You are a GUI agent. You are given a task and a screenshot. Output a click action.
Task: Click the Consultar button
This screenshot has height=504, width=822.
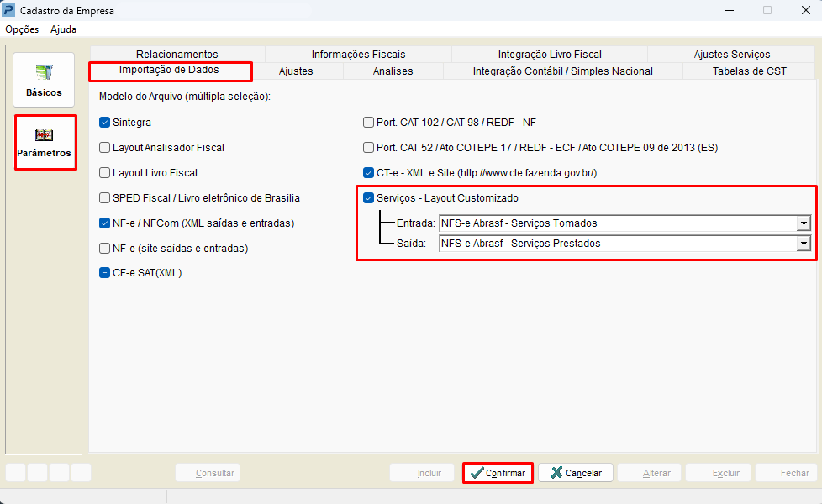(x=208, y=473)
